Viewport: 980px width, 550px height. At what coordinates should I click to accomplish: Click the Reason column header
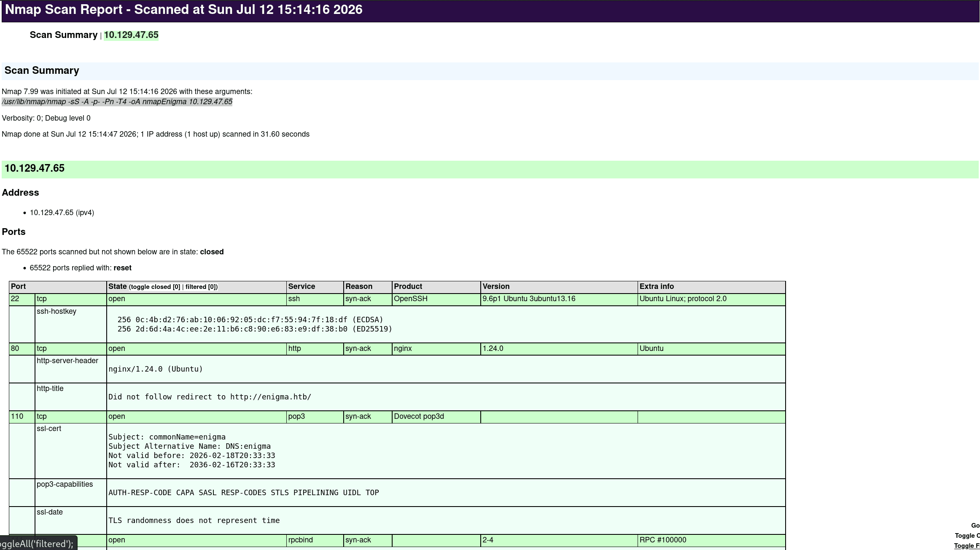pyautogui.click(x=368, y=287)
